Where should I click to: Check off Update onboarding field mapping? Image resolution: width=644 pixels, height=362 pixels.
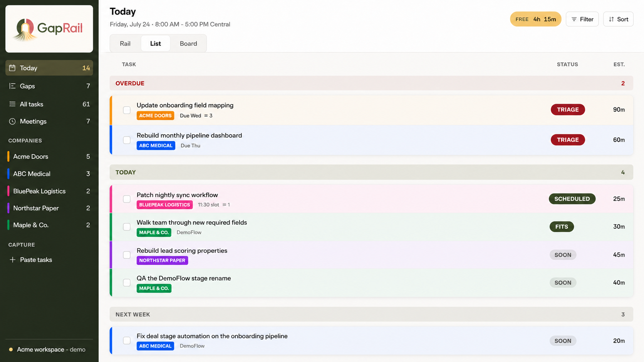pyautogui.click(x=127, y=110)
